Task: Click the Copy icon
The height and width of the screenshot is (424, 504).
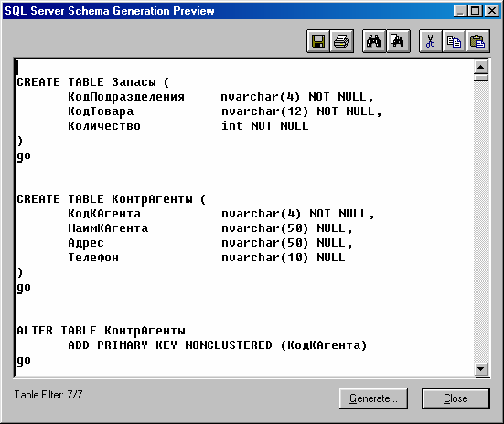Action: tap(454, 41)
